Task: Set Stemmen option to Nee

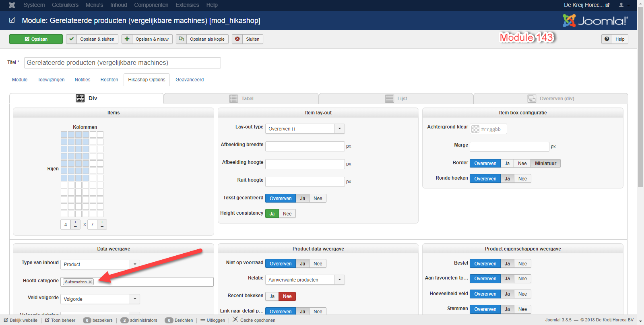Action: coord(522,309)
